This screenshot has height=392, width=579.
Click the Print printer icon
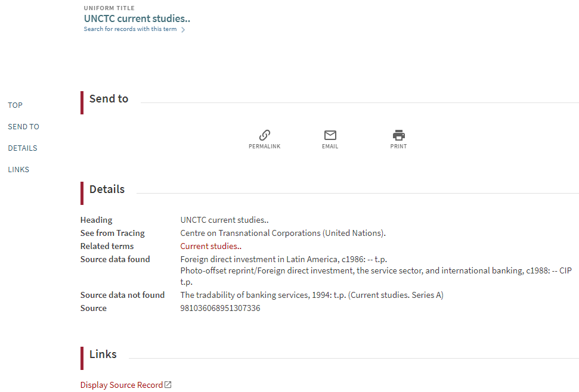(398, 135)
